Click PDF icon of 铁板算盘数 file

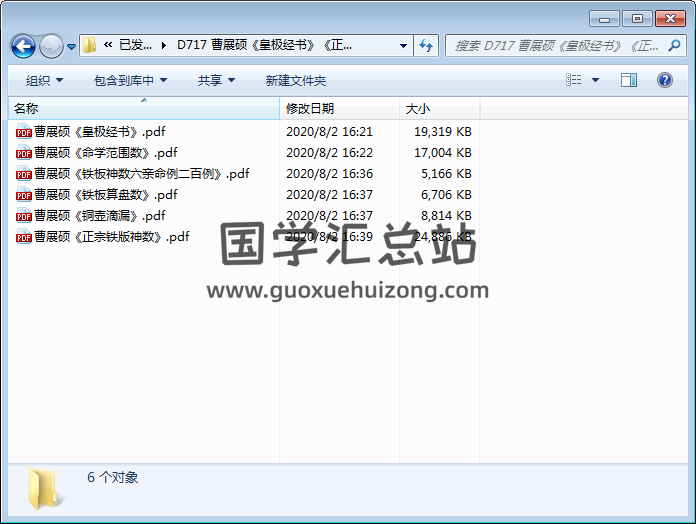[23, 195]
